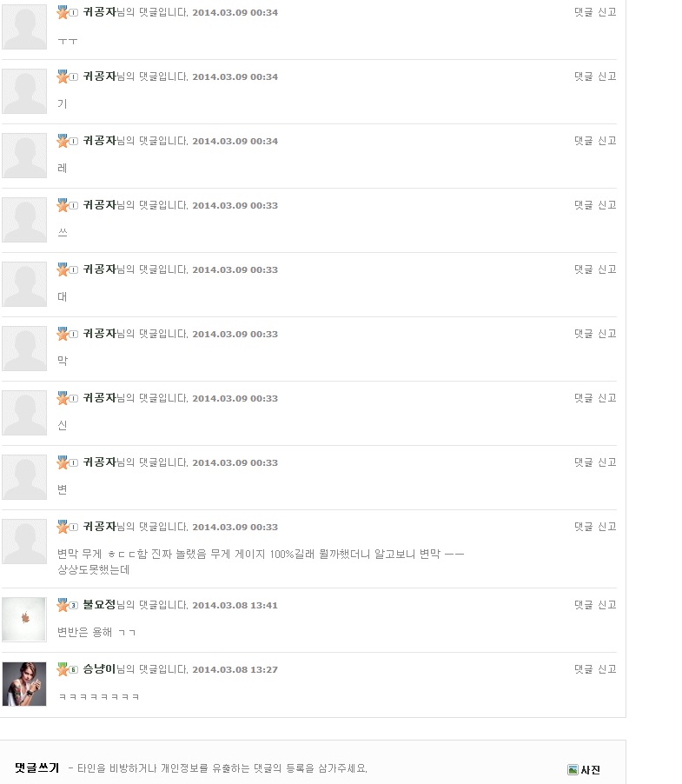Click 신고 on the 레 comment

(x=607, y=141)
